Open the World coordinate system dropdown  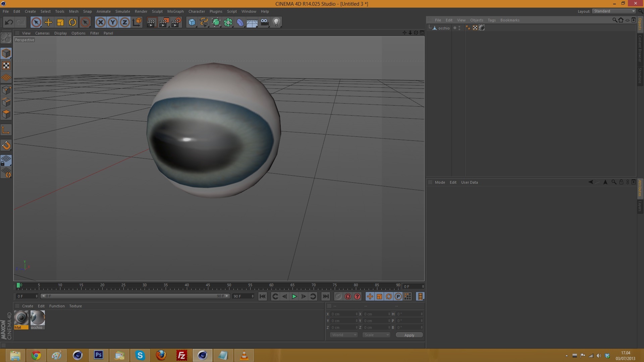pos(344,335)
